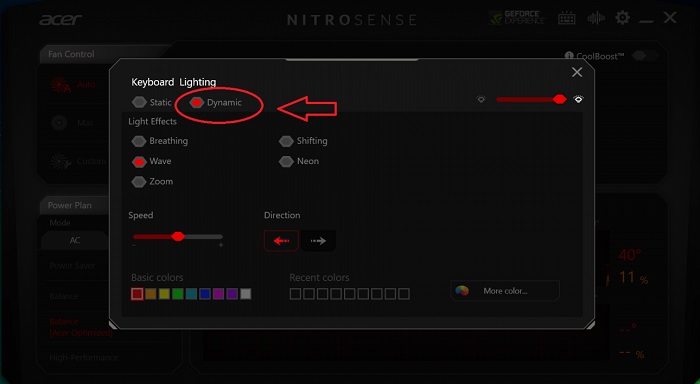Click the bright brightness eye icon
Screen dimensions: 700x384
pyautogui.click(x=578, y=99)
